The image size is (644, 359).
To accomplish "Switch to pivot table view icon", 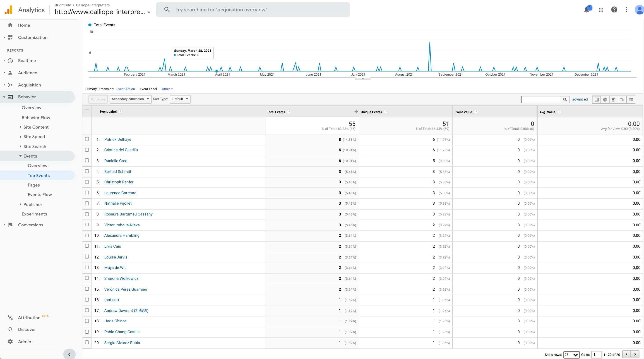I will (x=631, y=99).
